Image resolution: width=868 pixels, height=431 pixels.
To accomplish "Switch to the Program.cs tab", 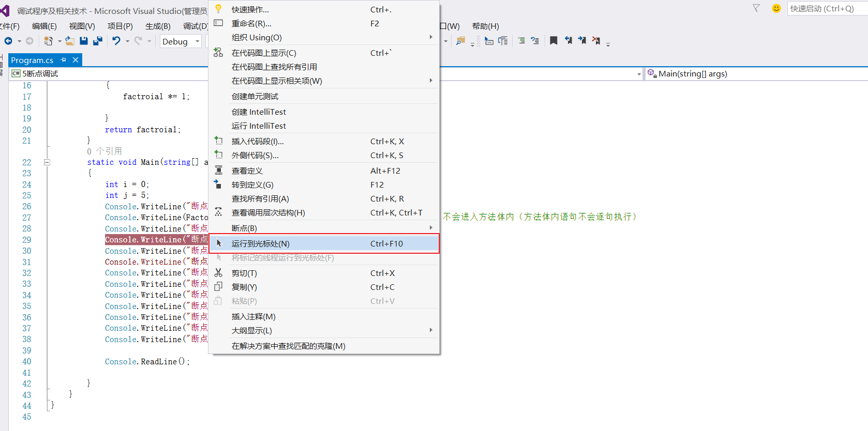I will [32, 60].
